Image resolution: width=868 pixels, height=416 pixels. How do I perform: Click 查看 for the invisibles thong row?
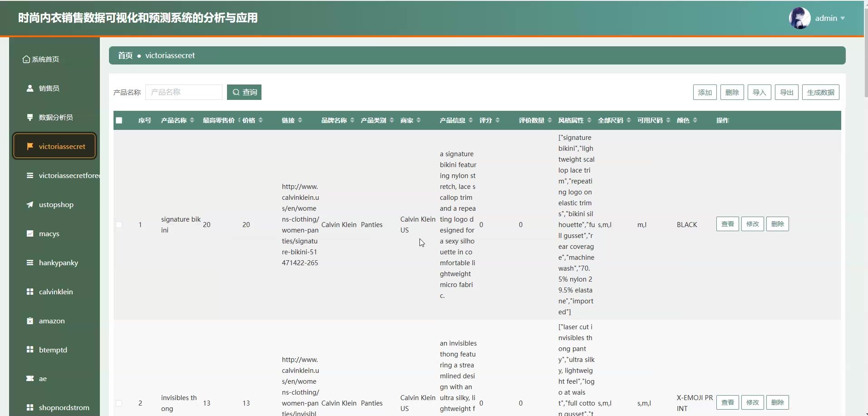[728, 402]
